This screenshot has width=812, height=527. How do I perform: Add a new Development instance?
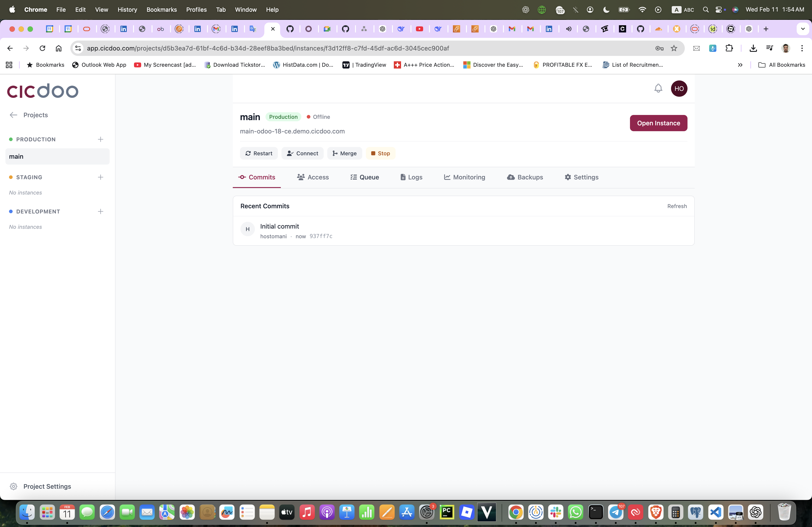(x=100, y=211)
